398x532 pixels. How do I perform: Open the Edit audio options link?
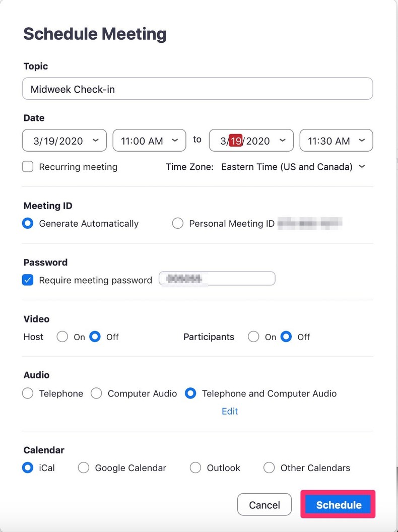click(x=230, y=411)
